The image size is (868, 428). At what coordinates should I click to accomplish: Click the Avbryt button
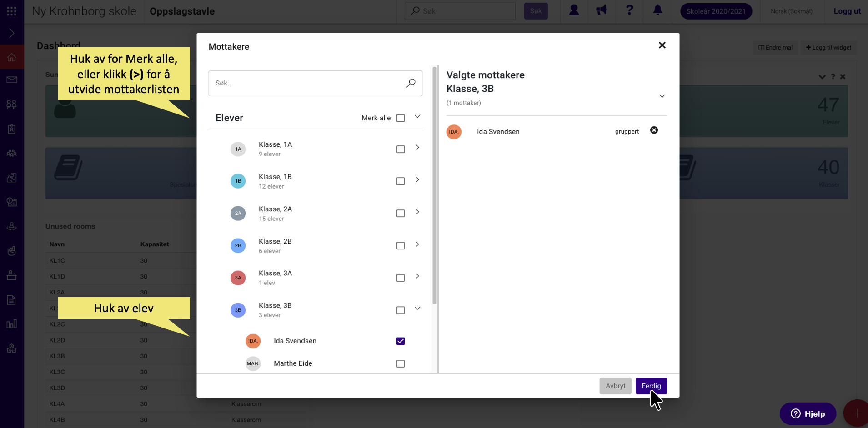(615, 386)
